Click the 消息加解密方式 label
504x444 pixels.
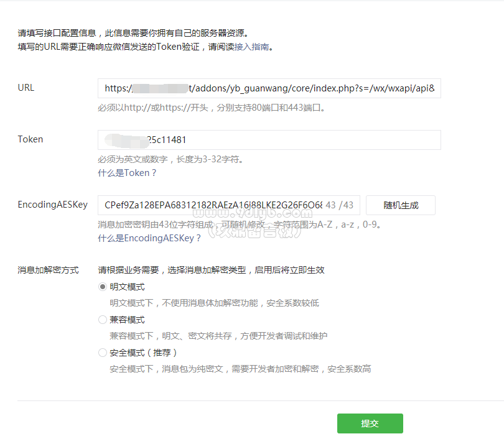(48, 270)
